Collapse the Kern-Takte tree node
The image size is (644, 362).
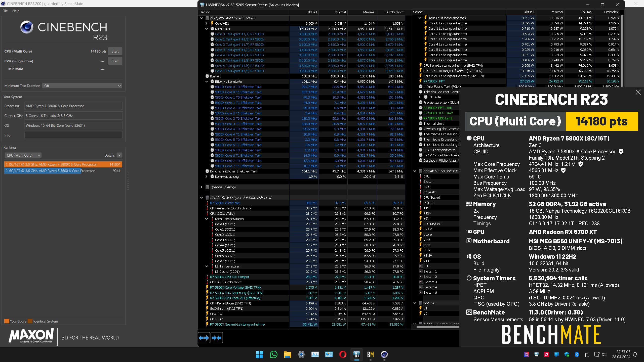coord(207,29)
